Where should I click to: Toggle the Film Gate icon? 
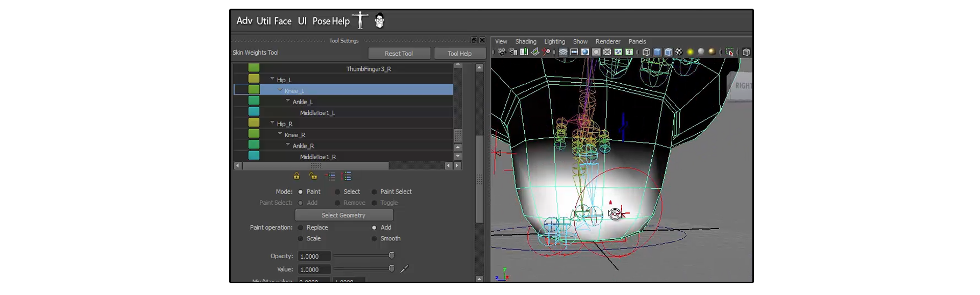pyautogui.click(x=574, y=52)
